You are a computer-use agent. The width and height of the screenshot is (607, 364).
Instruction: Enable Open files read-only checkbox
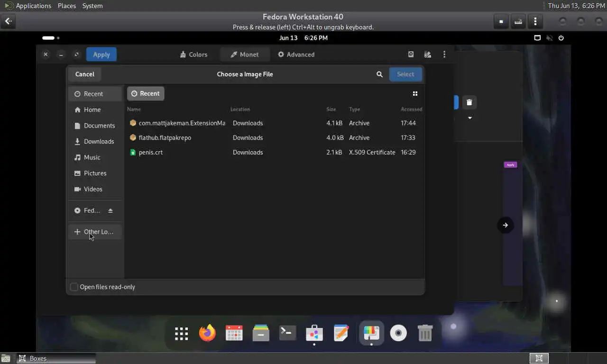tap(74, 287)
